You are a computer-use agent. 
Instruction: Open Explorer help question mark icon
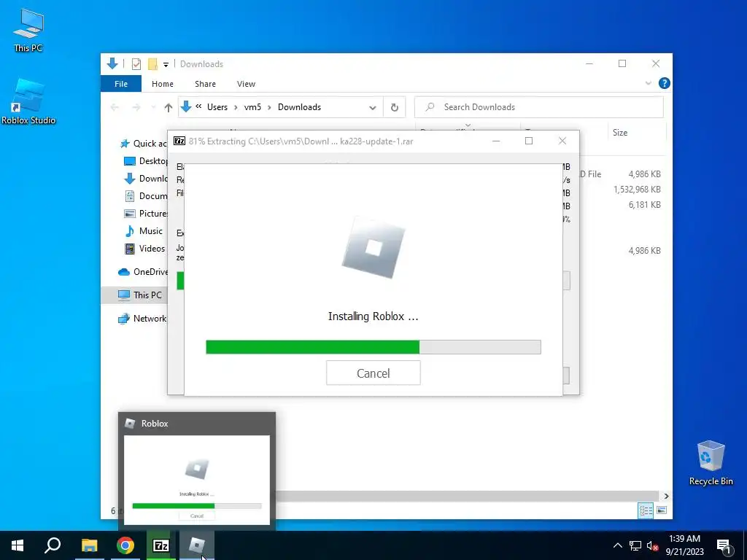click(x=664, y=83)
